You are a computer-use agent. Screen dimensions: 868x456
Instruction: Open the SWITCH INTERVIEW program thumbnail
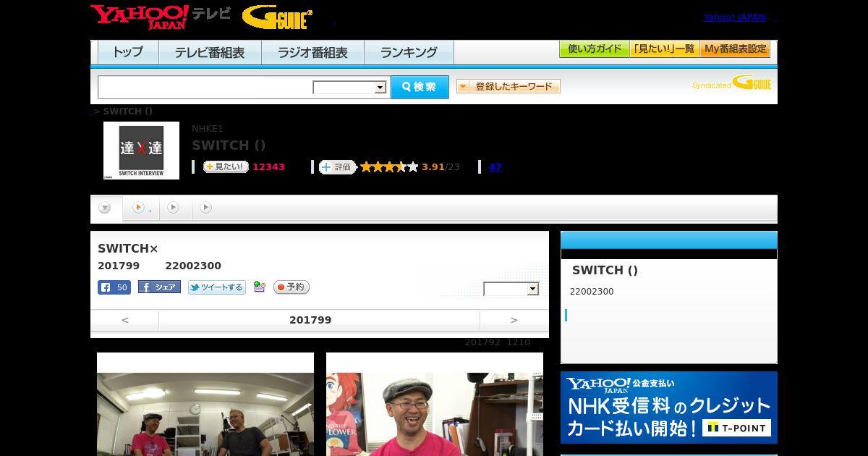point(141,151)
